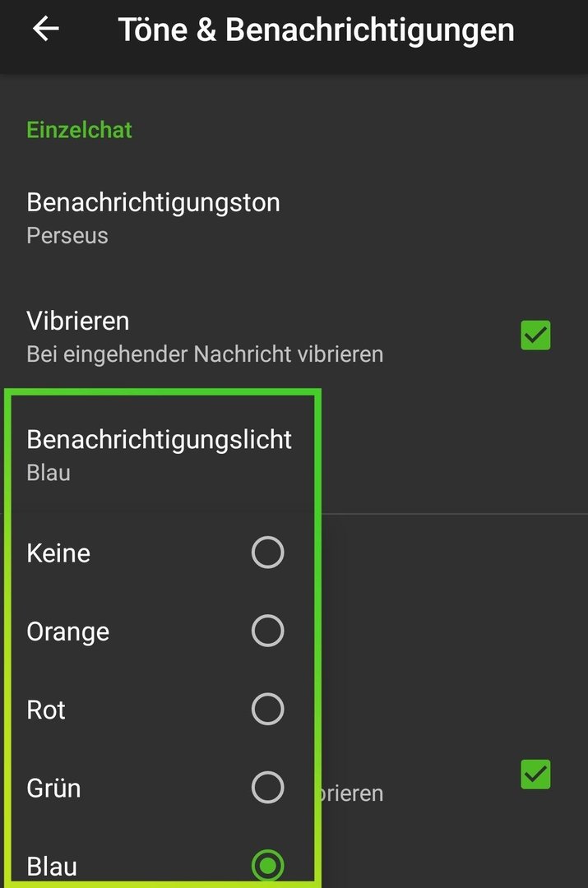The image size is (588, 888).
Task: Go back using the arrow icon
Action: click(46, 28)
